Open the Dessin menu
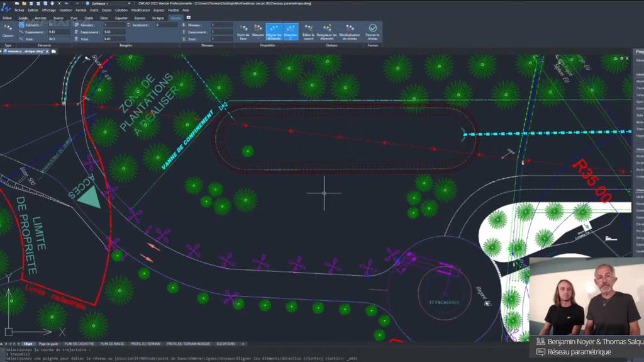Screen dimensions: 644x362 (106, 10)
